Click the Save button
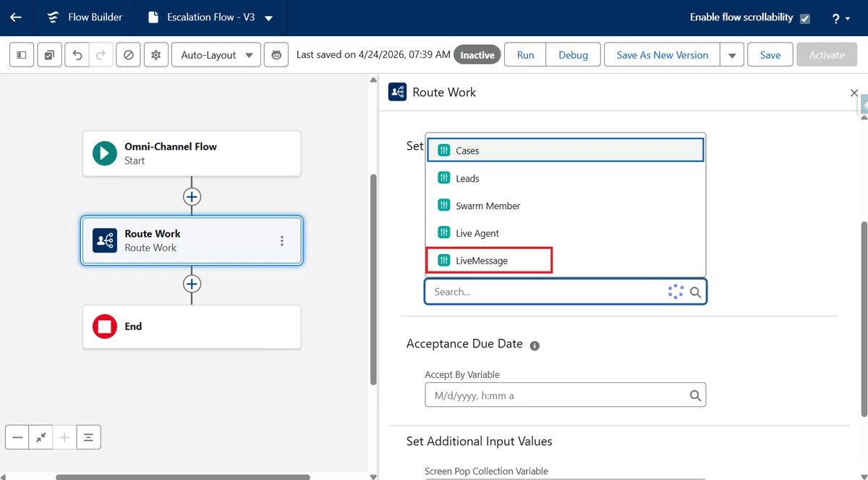Screen dimensions: 868x480 pos(770,55)
